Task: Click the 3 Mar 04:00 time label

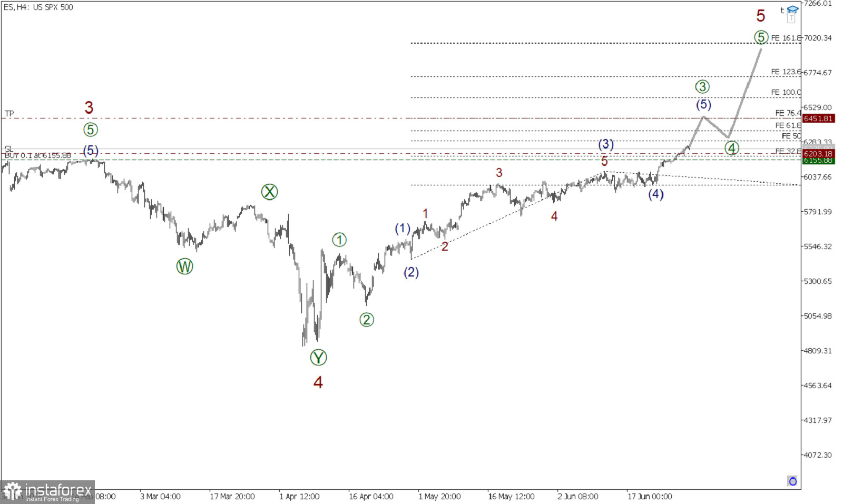Action: click(160, 497)
